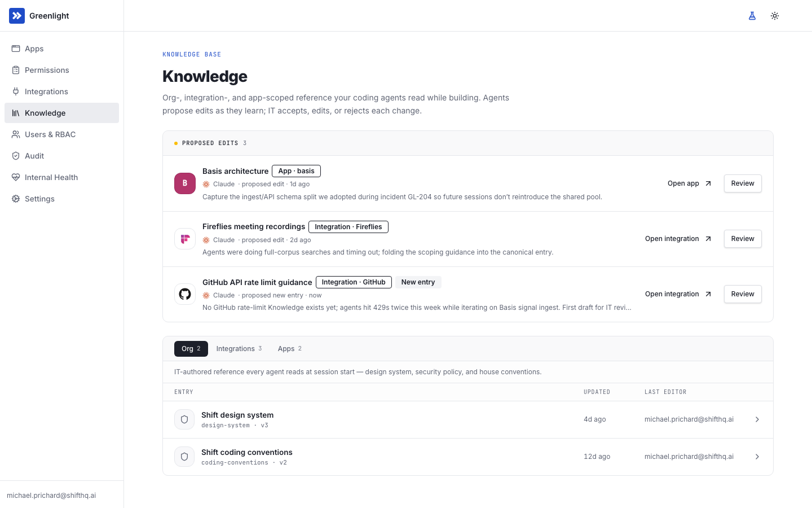This screenshot has width=812, height=508.
Task: Click the LAST EDITOR column header
Action: tap(665, 392)
